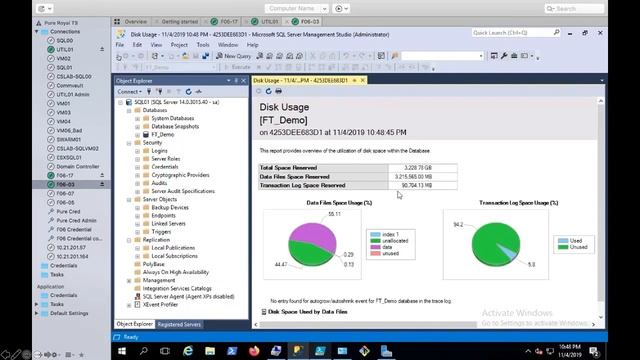Open the Edit menu

click(x=137, y=45)
